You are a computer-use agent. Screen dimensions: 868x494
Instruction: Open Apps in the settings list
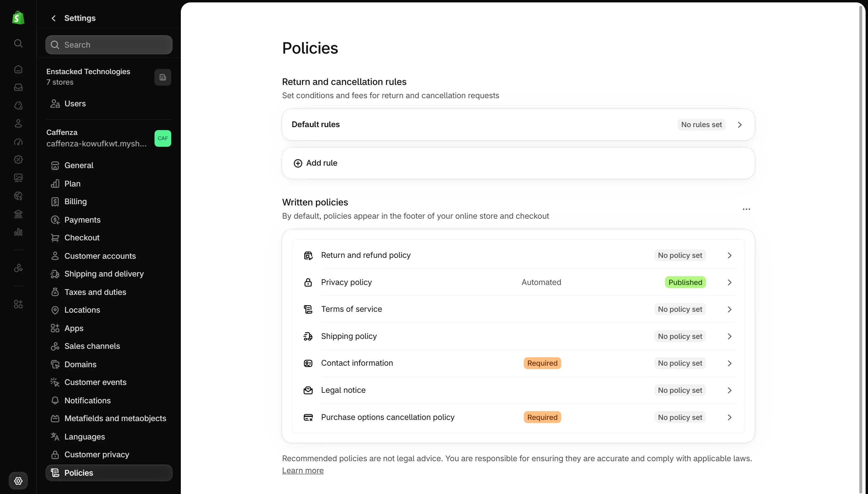[108, 328]
